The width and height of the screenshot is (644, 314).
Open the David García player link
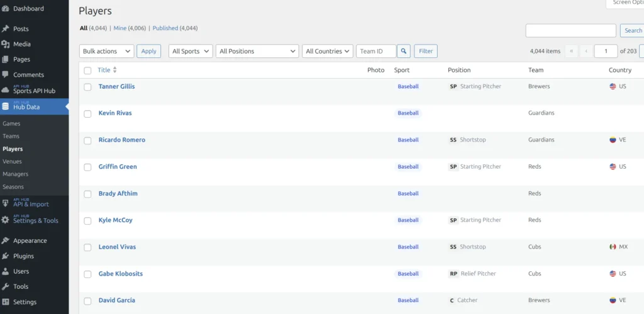(x=116, y=300)
